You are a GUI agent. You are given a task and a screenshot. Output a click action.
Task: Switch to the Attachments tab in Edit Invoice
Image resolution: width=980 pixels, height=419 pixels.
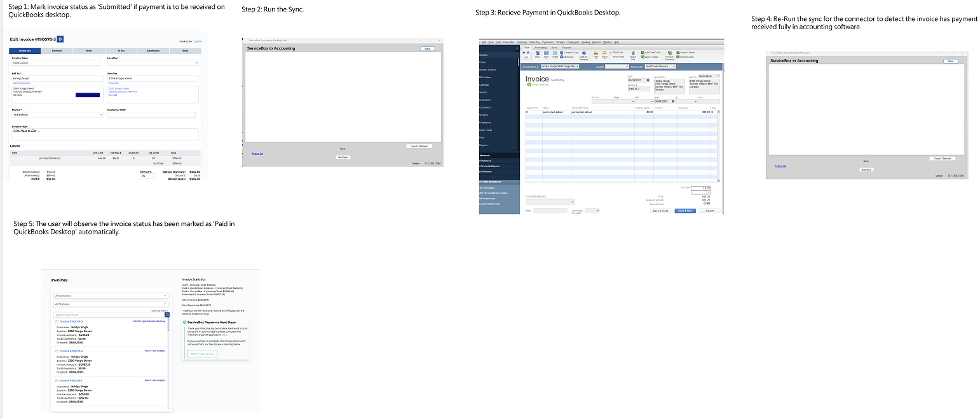point(153,51)
